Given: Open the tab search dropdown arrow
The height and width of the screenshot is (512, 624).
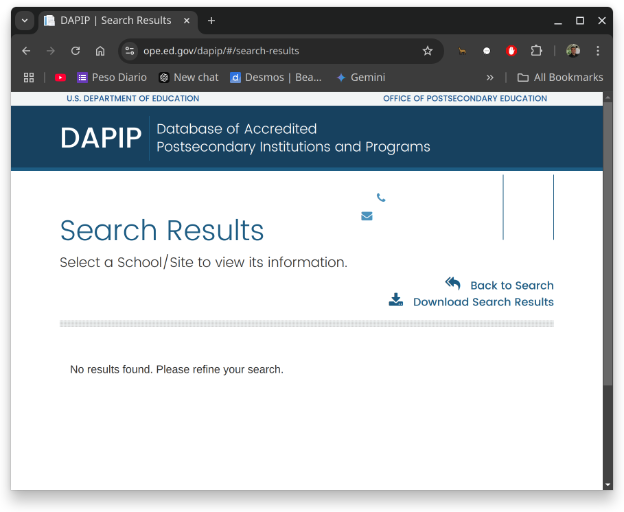Looking at the screenshot, I should pos(25,21).
